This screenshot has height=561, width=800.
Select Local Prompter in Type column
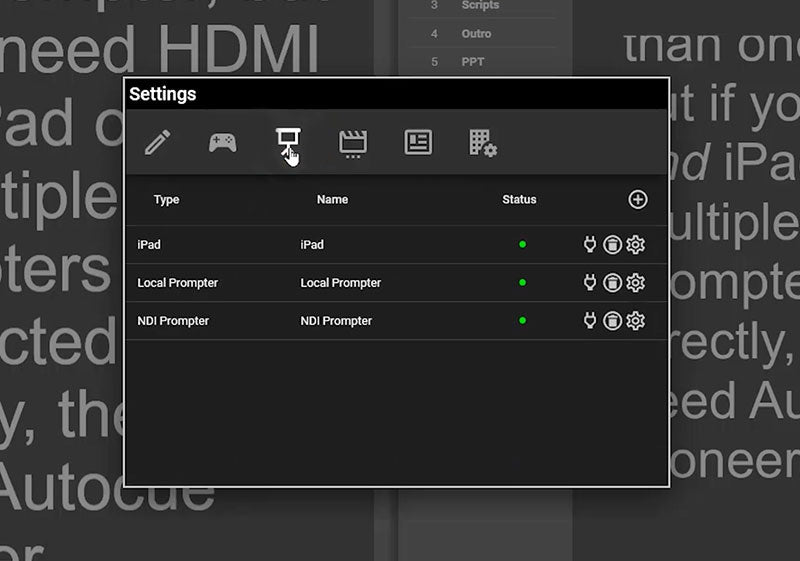(178, 283)
